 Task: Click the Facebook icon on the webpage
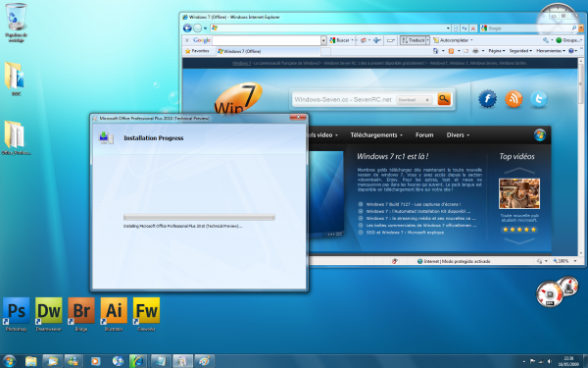click(x=487, y=99)
